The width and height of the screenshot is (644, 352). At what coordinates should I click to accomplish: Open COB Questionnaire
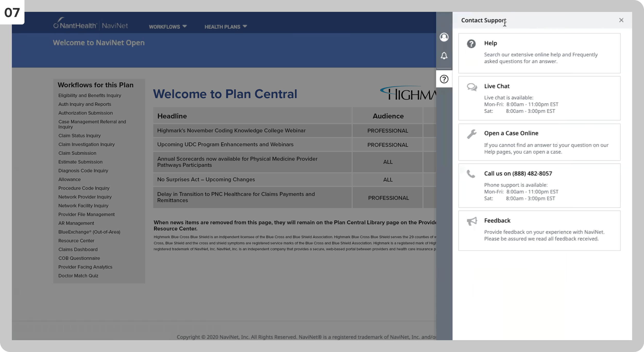pos(79,258)
